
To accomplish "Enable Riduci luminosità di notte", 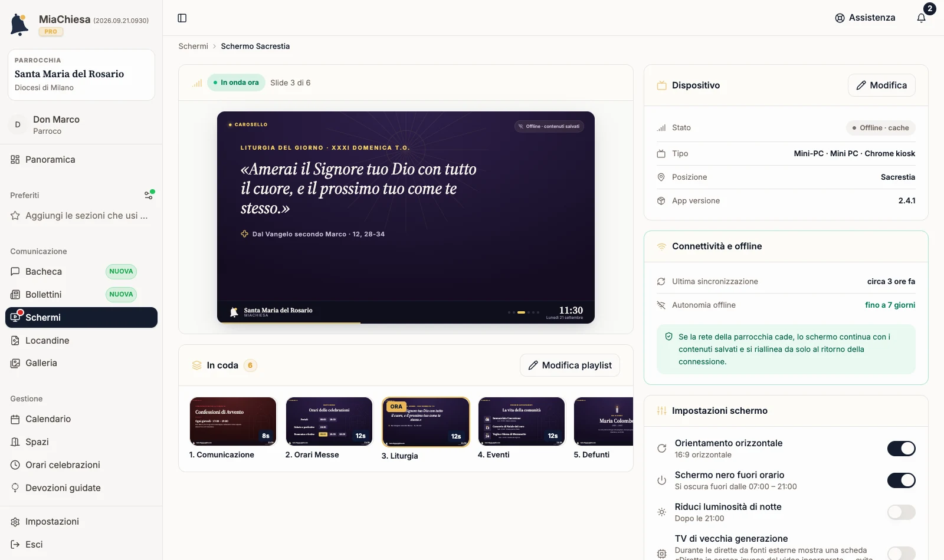I will point(902,512).
